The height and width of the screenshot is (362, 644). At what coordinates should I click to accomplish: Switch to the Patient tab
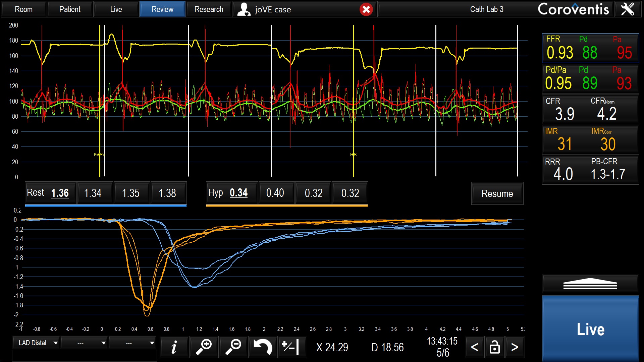coord(70,9)
